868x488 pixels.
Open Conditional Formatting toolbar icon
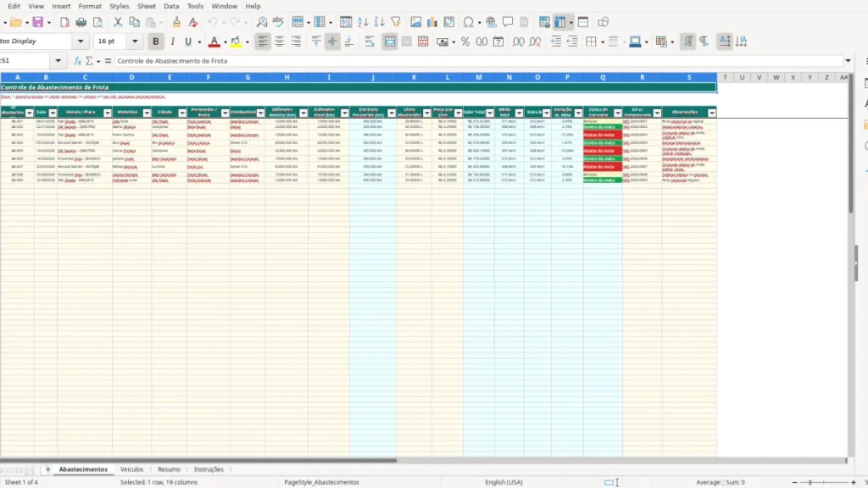click(661, 42)
